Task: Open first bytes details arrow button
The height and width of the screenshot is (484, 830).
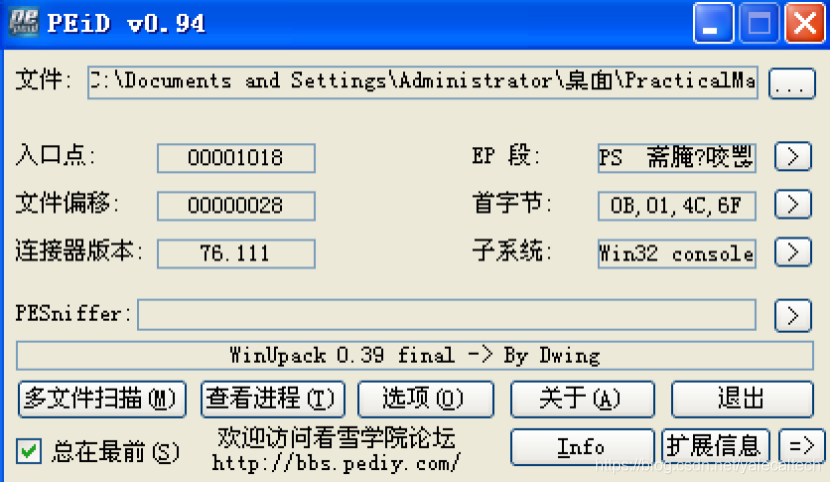Action: click(792, 204)
